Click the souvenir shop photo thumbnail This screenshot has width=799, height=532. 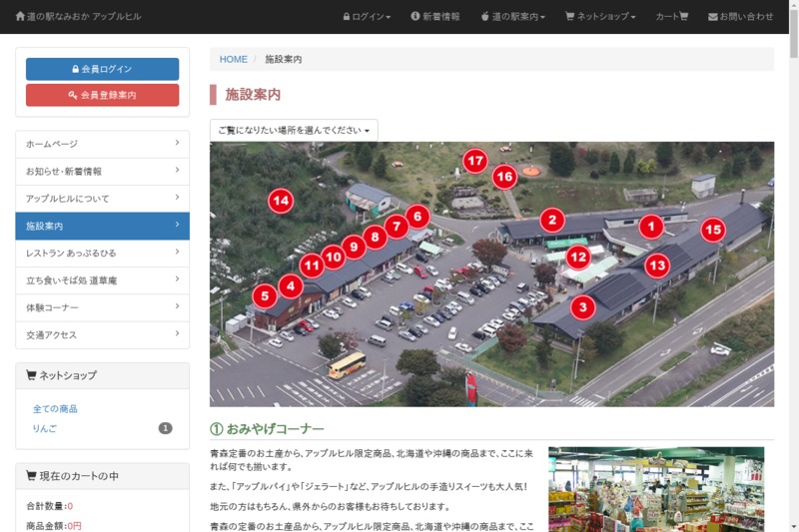pyautogui.click(x=655, y=489)
